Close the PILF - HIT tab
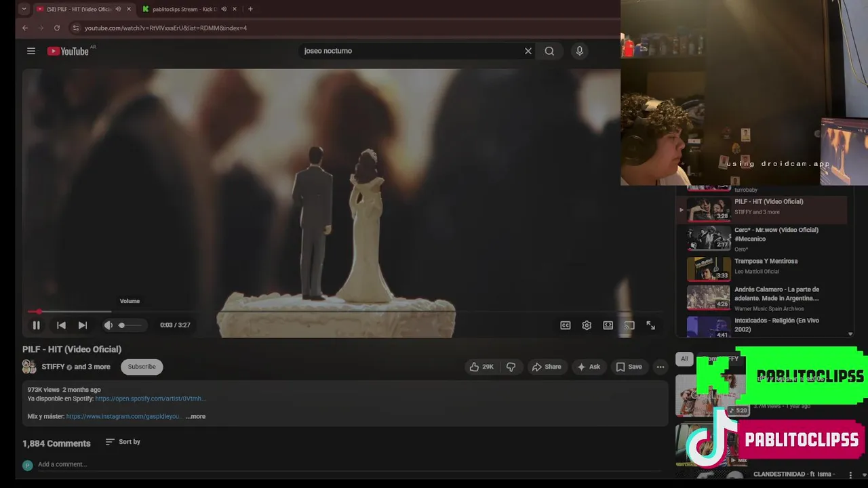868x488 pixels. [129, 9]
